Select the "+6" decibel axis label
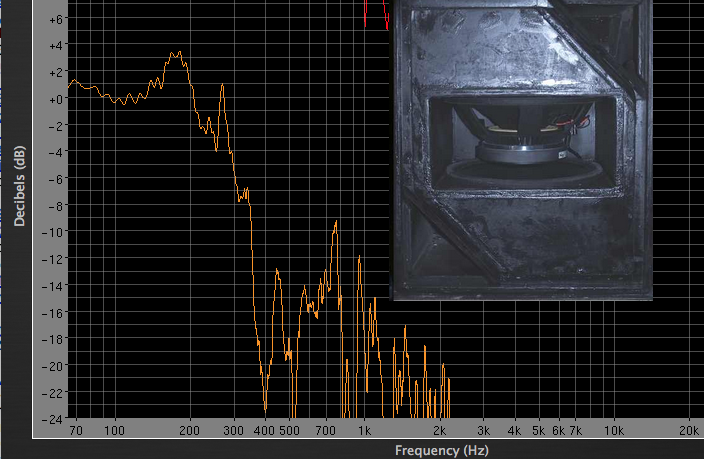Image resolution: width=704 pixels, height=459 pixels. click(56, 19)
